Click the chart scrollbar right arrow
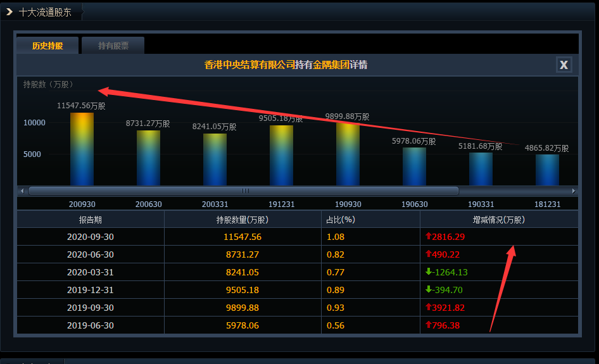Viewport: 599px width, 364px height. (x=574, y=191)
